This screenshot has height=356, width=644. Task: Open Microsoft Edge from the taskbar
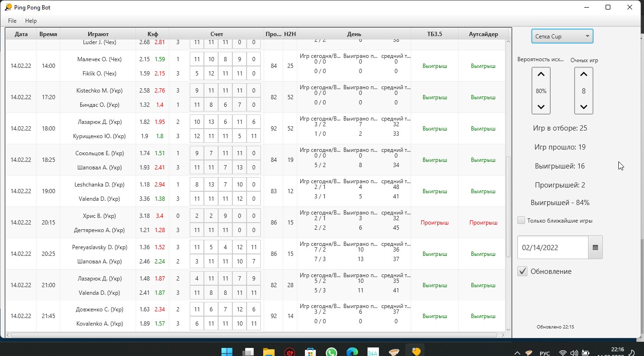click(x=352, y=352)
